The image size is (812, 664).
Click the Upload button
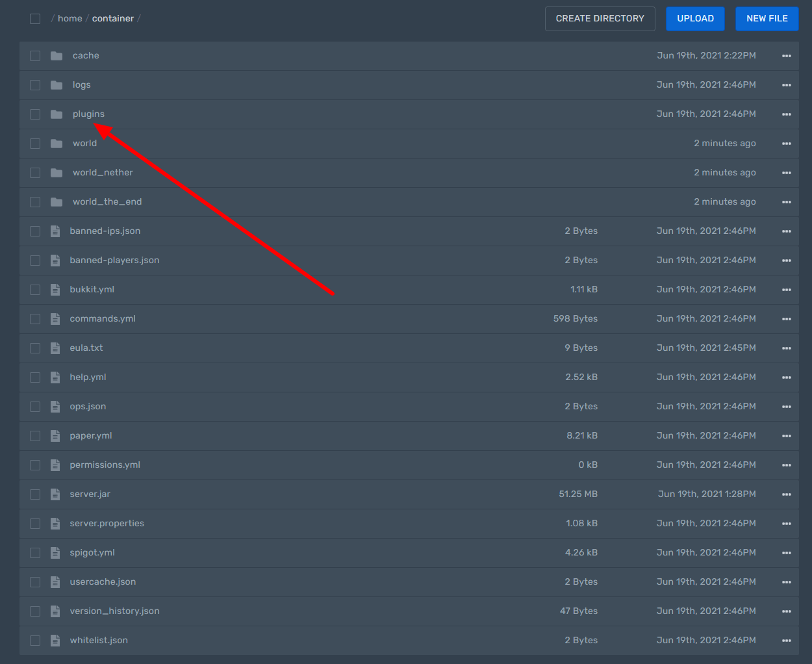coord(695,18)
